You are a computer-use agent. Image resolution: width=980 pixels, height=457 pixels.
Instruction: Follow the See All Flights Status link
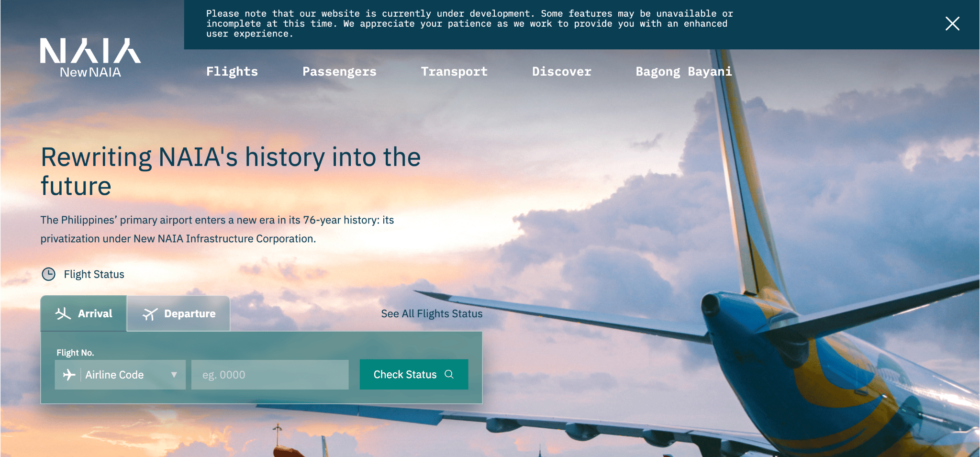click(432, 313)
